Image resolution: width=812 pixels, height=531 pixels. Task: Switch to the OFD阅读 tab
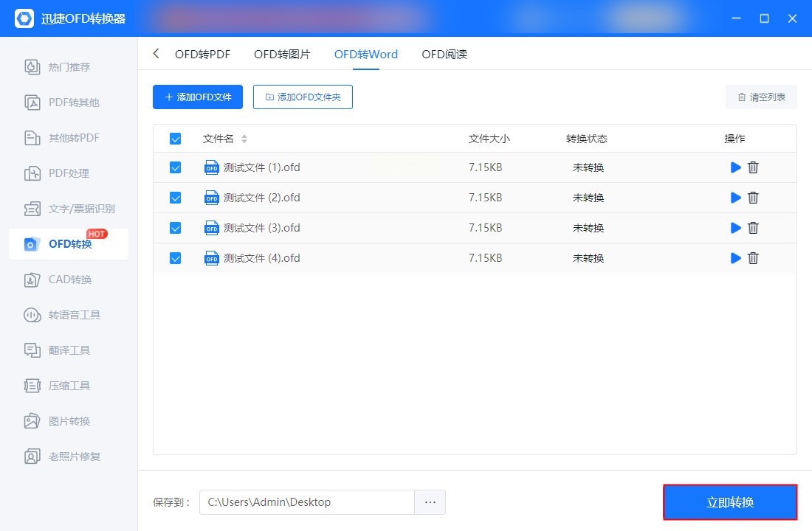tap(444, 54)
